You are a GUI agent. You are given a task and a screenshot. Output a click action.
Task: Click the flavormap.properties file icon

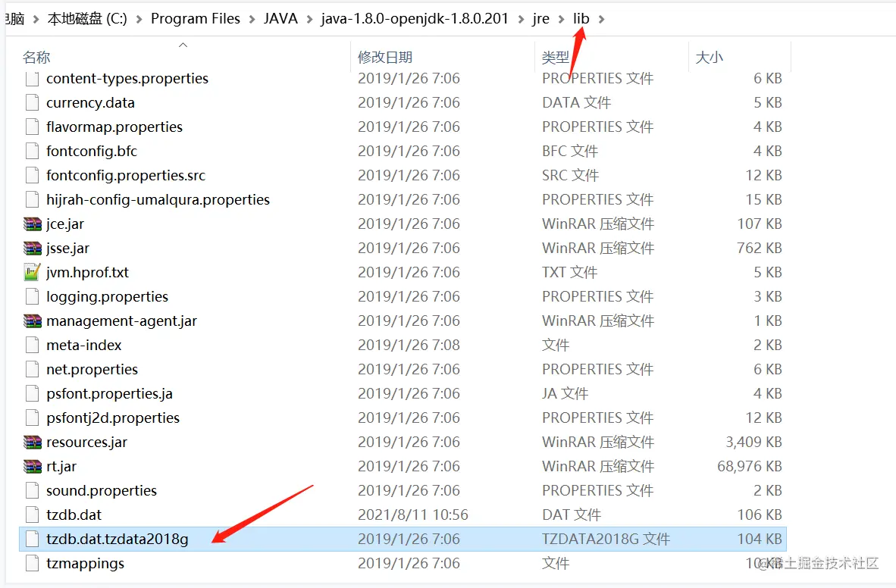32,127
